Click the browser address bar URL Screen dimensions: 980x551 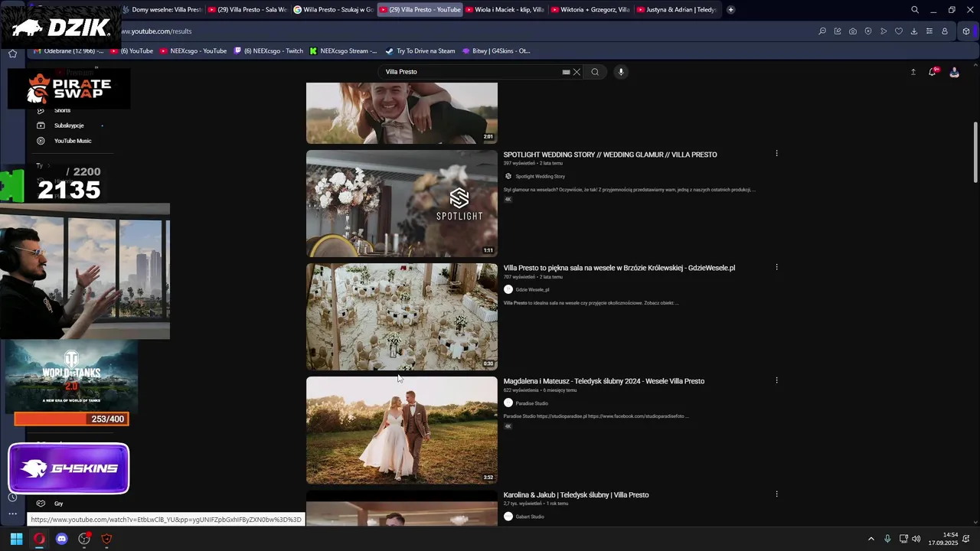156,31
